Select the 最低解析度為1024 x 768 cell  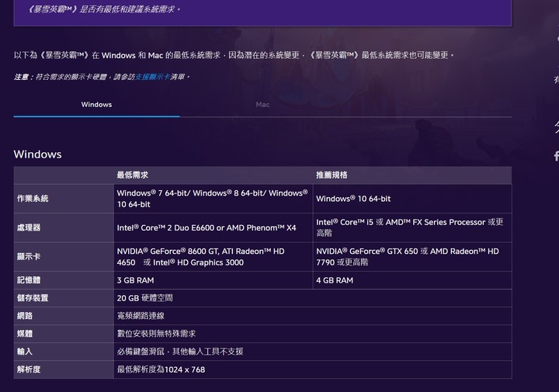click(313, 369)
